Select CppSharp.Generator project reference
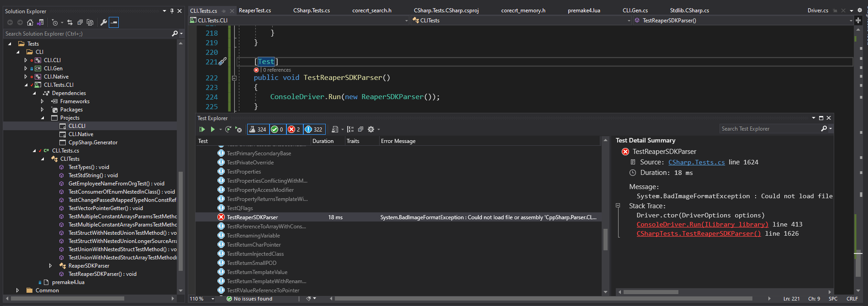The width and height of the screenshot is (868, 306). (93, 142)
